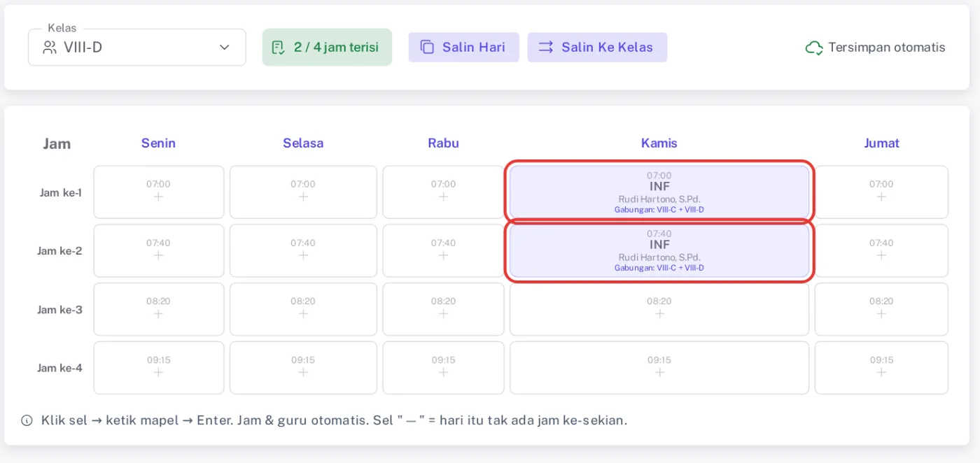Add subject to Senin 07:40 cell

(x=159, y=251)
